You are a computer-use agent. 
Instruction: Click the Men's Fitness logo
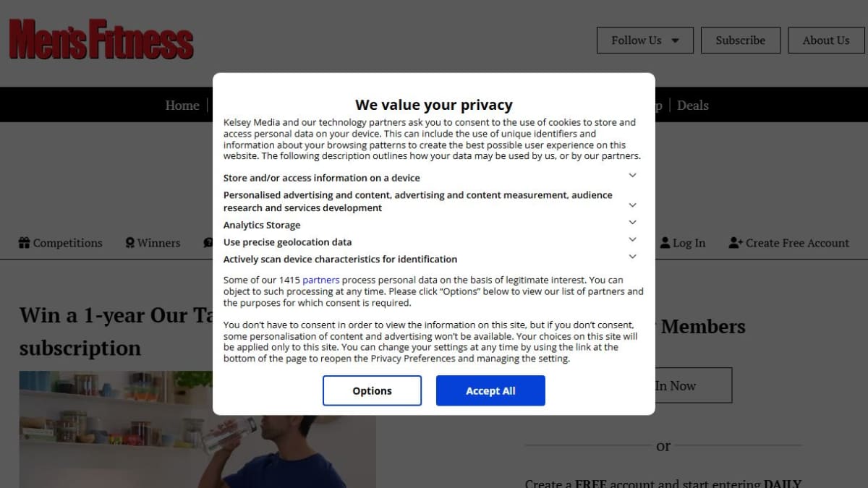[101, 40]
